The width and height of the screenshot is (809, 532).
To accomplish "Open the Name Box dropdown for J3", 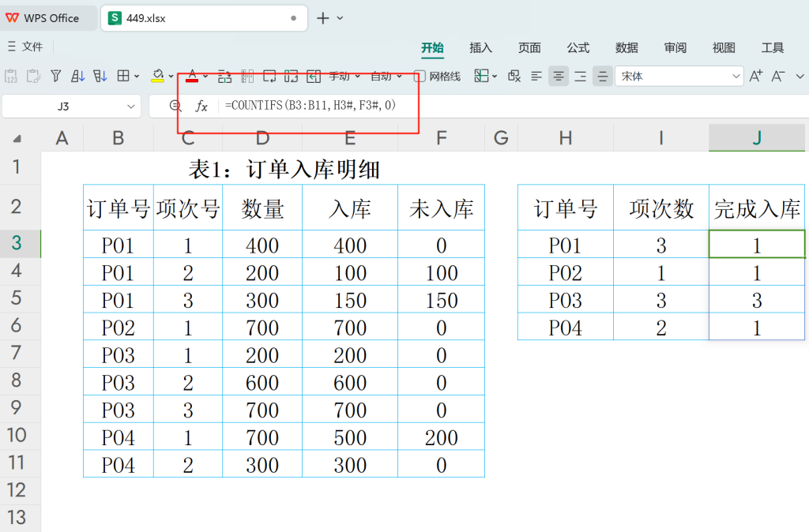I will click(x=130, y=107).
